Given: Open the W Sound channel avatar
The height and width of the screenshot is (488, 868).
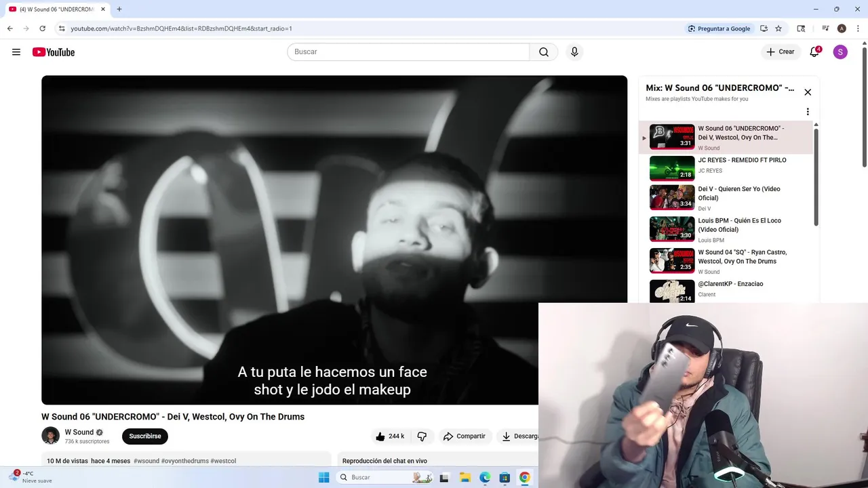Looking at the screenshot, I should (x=50, y=436).
